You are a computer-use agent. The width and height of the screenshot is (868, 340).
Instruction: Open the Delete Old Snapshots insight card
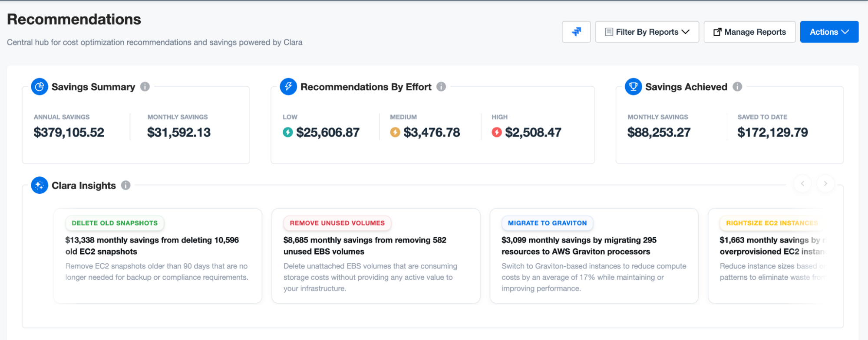click(x=158, y=256)
